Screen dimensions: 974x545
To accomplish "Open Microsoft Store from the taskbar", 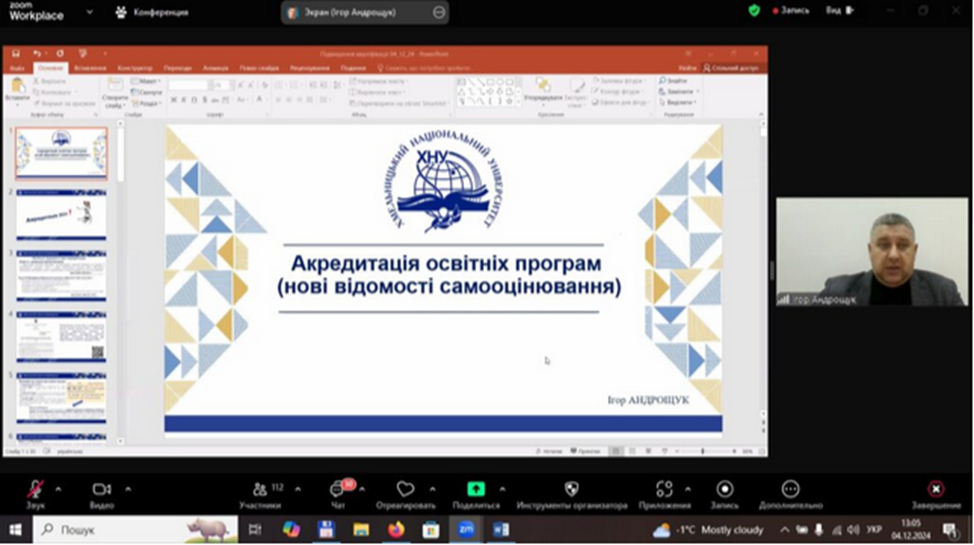I will 430,530.
